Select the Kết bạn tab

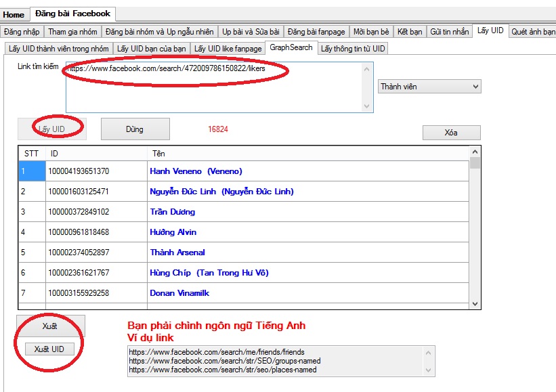[x=410, y=32]
